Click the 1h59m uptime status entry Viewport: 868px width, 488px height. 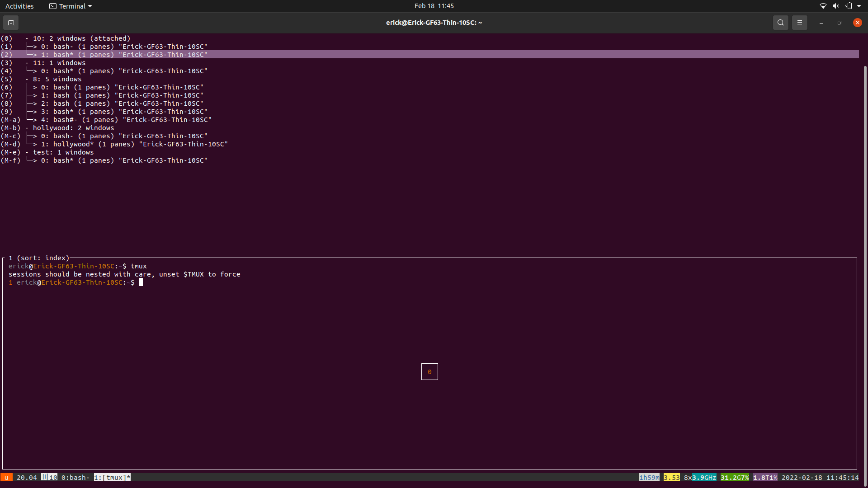649,478
